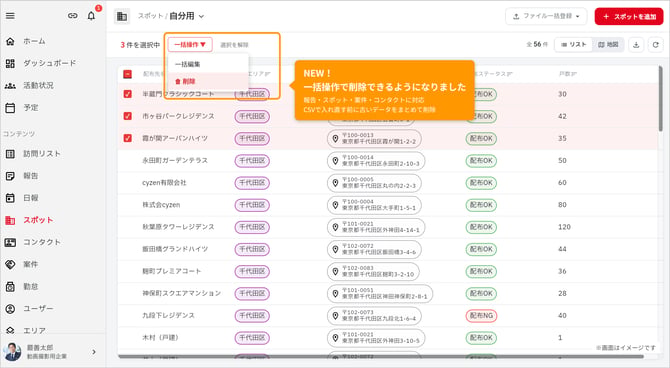670x368 pixels.
Task: Click the map pin for 丸の内2-2-3 address
Action: (x=335, y=183)
